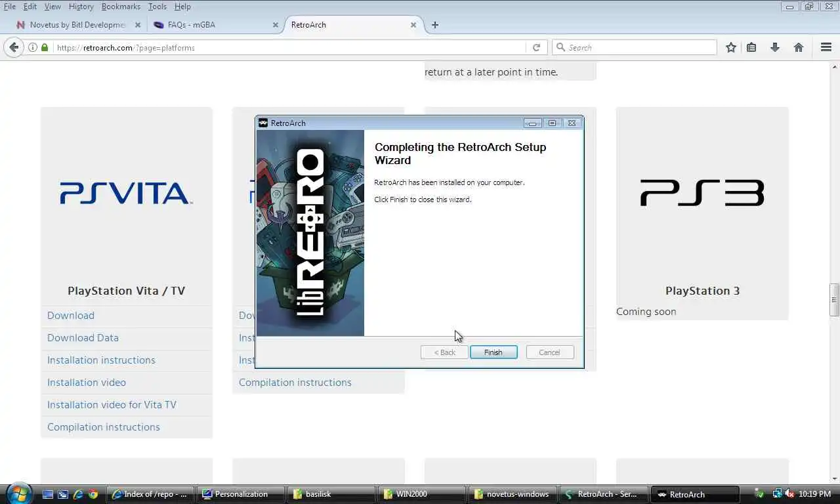Click the scrollbar down arrow
This screenshot has width=840, height=504.
click(835, 478)
